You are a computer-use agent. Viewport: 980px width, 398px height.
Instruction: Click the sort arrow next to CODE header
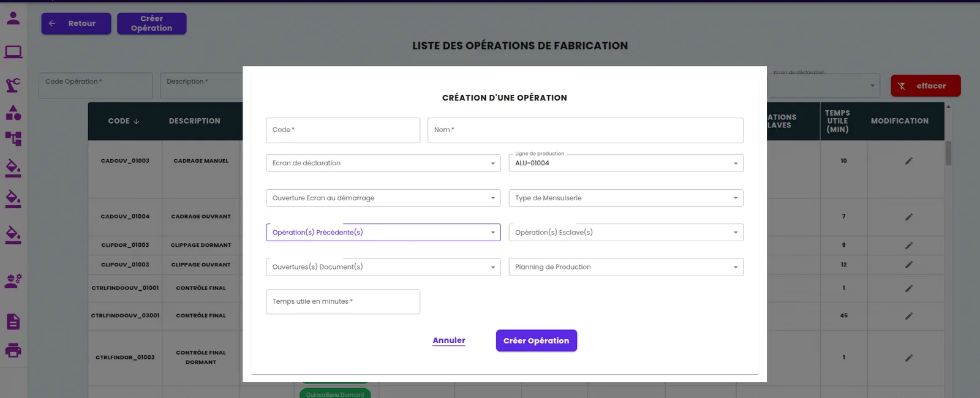tap(136, 121)
